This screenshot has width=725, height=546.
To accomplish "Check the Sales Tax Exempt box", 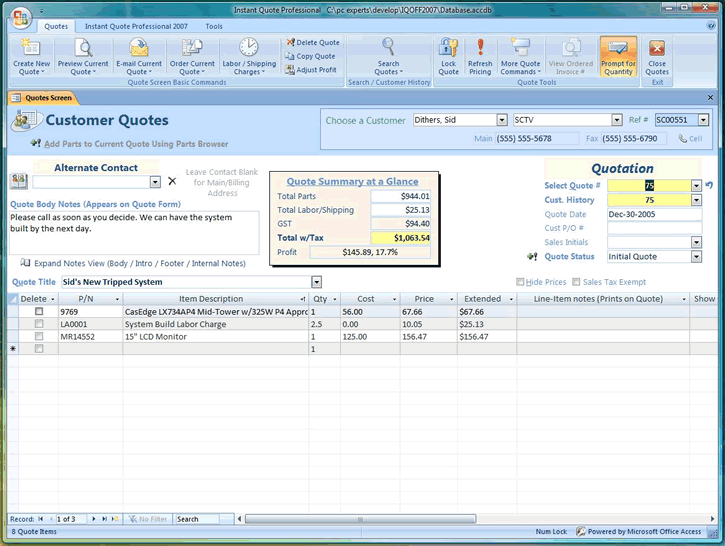I will point(576,283).
